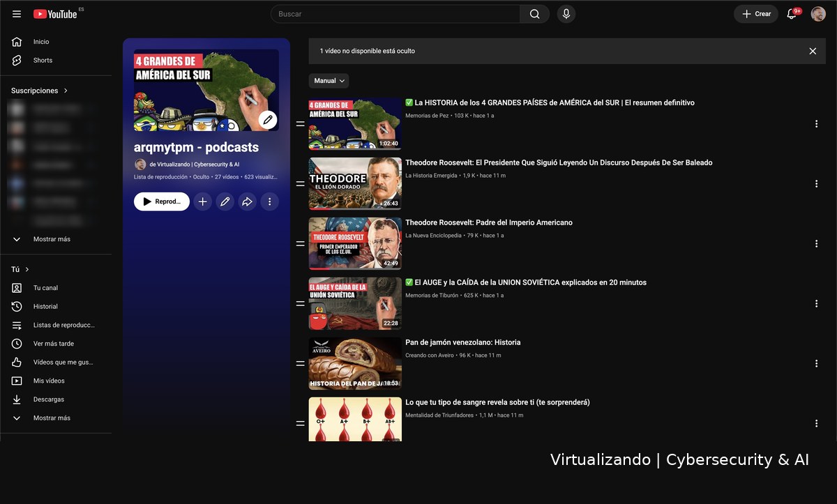This screenshot has height=504, width=837.
Task: Open Theodore Roosevelt Primer Emperador thumbnail
Action: coord(355,244)
